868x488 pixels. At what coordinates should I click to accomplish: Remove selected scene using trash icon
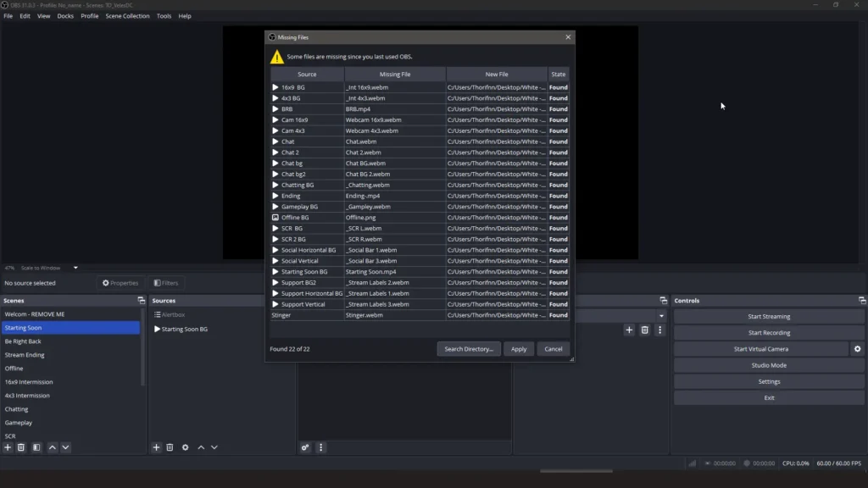[x=21, y=447]
